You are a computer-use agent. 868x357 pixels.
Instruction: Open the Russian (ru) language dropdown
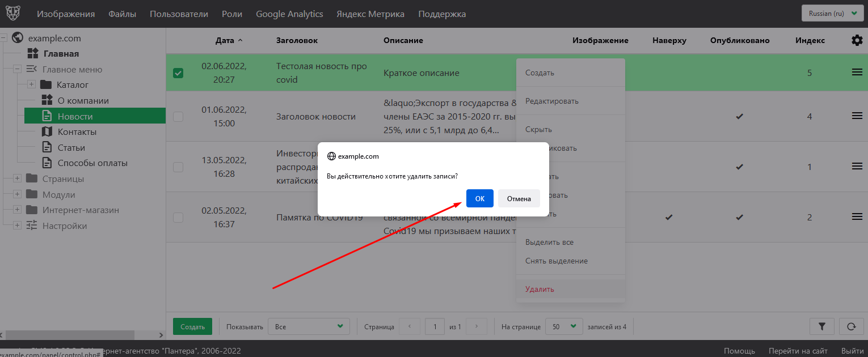(832, 14)
